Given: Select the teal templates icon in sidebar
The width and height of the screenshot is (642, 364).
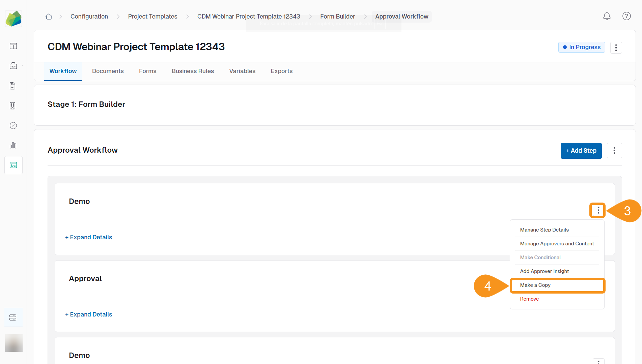Looking at the screenshot, I should [x=13, y=165].
